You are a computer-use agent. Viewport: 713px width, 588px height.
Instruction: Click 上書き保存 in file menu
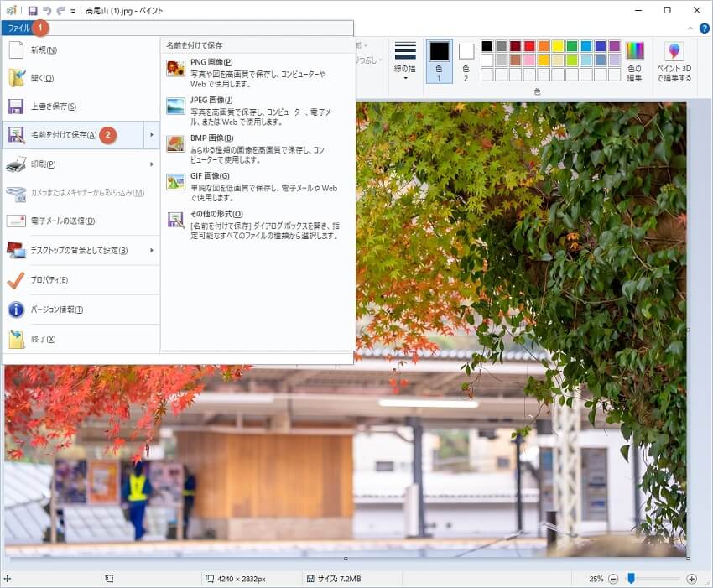tap(54, 107)
